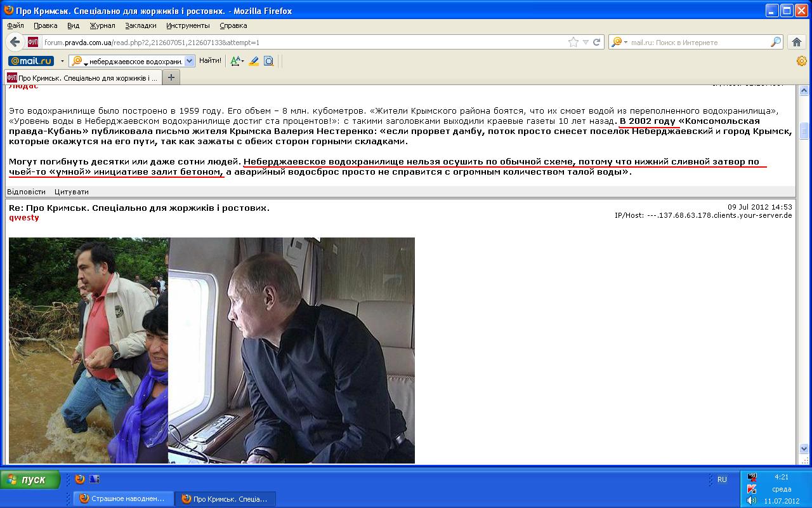Select the Про Кримськ. Спеціа... taskbar button
The width and height of the screenshot is (812, 508).
[x=226, y=498]
